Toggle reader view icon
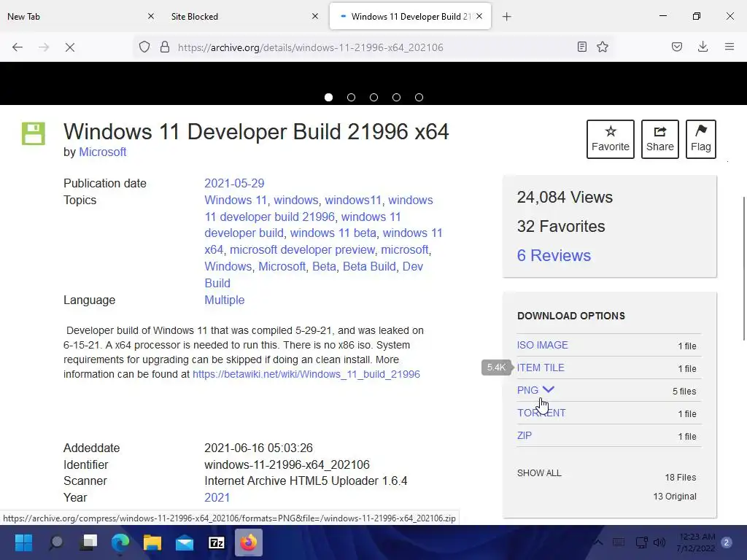Image resolution: width=747 pixels, height=560 pixels. (x=581, y=47)
